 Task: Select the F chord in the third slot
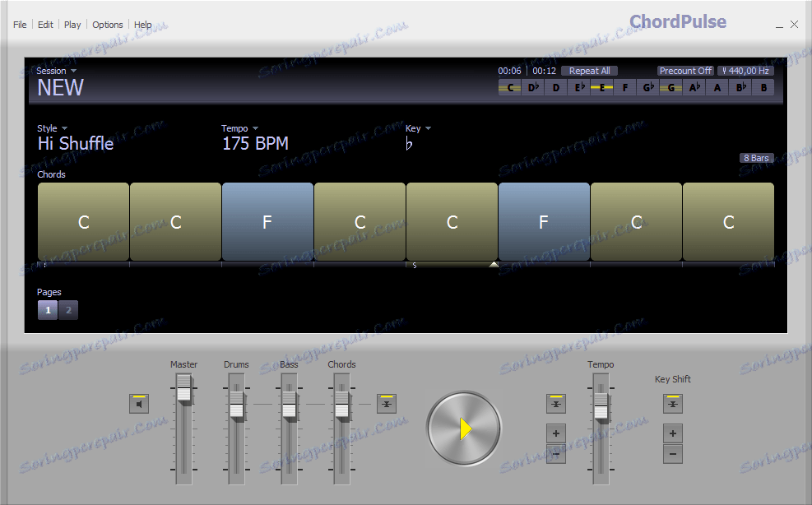click(x=267, y=222)
